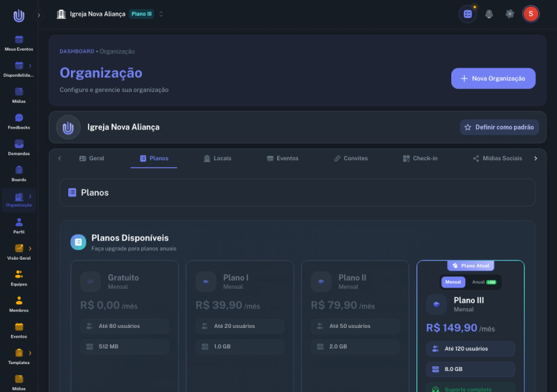Screen dimensions: 557x392
Task: Open the organization switcher dropdown arrows
Action: [x=161, y=14]
